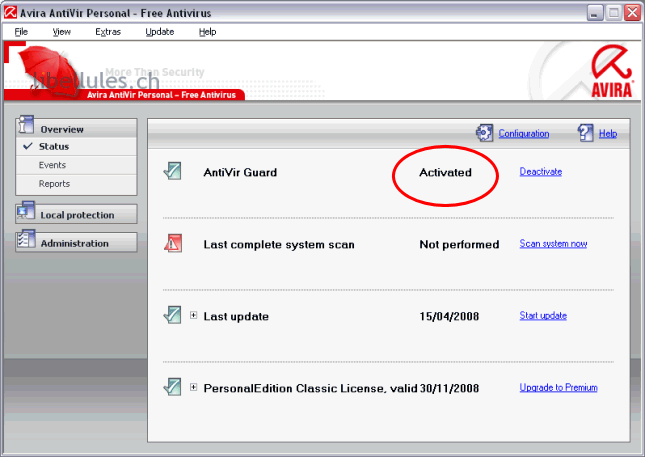Screen dimensions: 645x457
Task: Click the AntiVir Guard label
Action: coord(240,172)
